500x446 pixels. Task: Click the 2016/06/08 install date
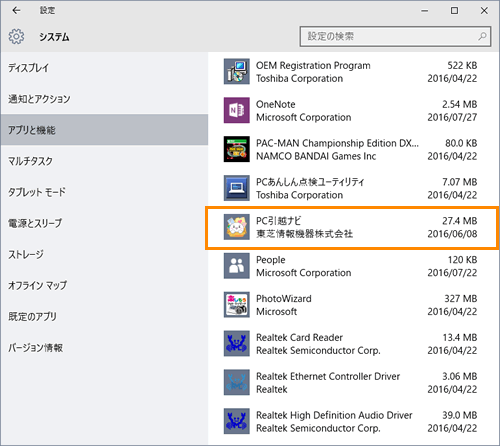[x=452, y=234]
